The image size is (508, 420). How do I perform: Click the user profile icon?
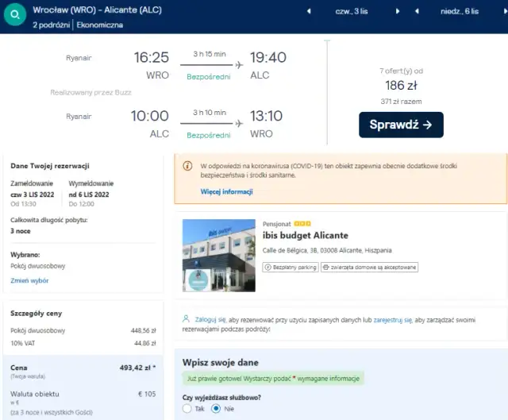pos(186,319)
